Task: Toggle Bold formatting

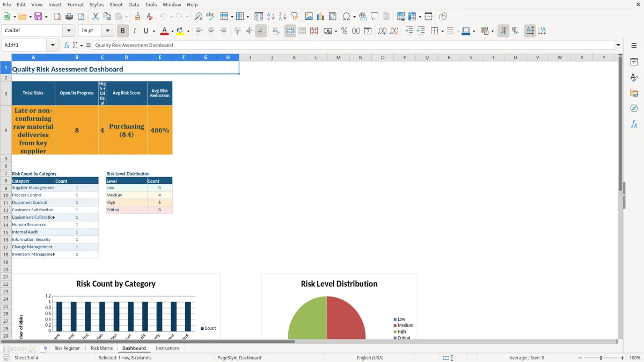Action: tap(123, 31)
